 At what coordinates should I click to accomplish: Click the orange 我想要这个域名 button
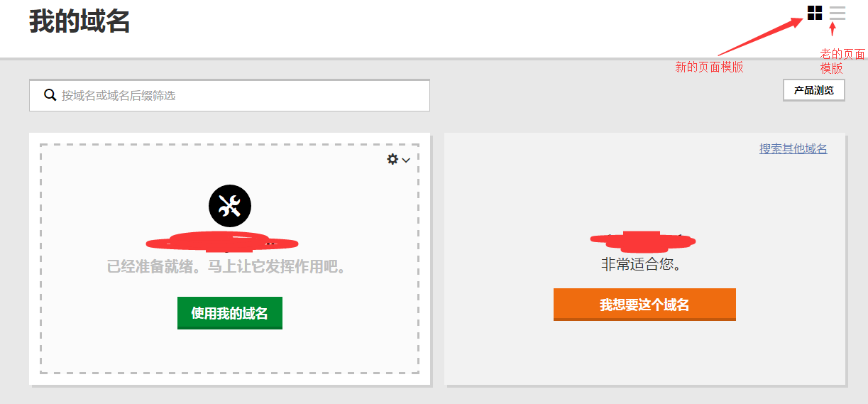point(644,305)
